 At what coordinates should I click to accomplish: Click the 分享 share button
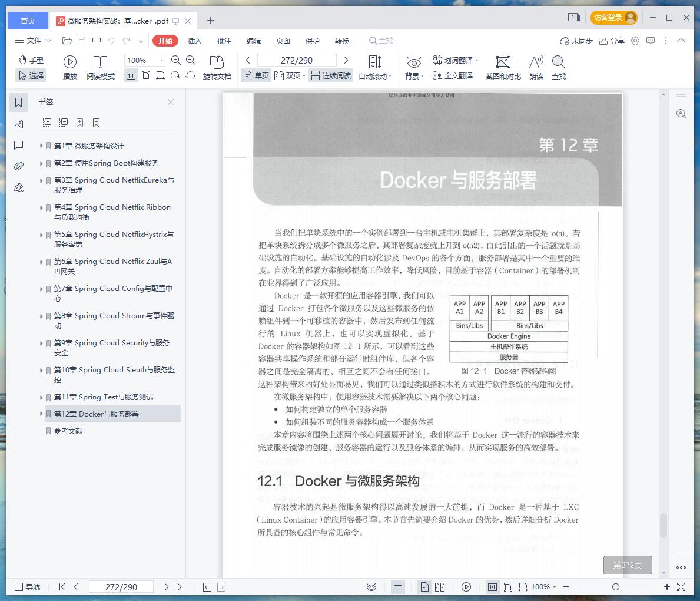click(x=612, y=41)
